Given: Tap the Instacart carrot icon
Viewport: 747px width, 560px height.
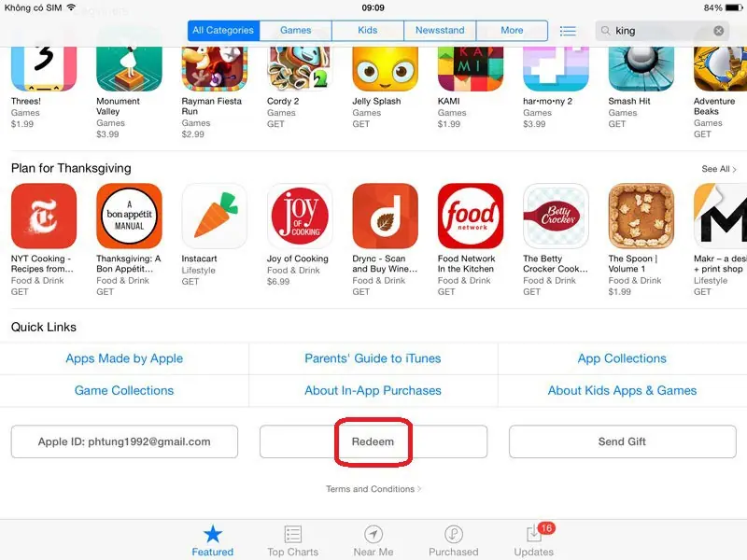Looking at the screenshot, I should point(215,216).
